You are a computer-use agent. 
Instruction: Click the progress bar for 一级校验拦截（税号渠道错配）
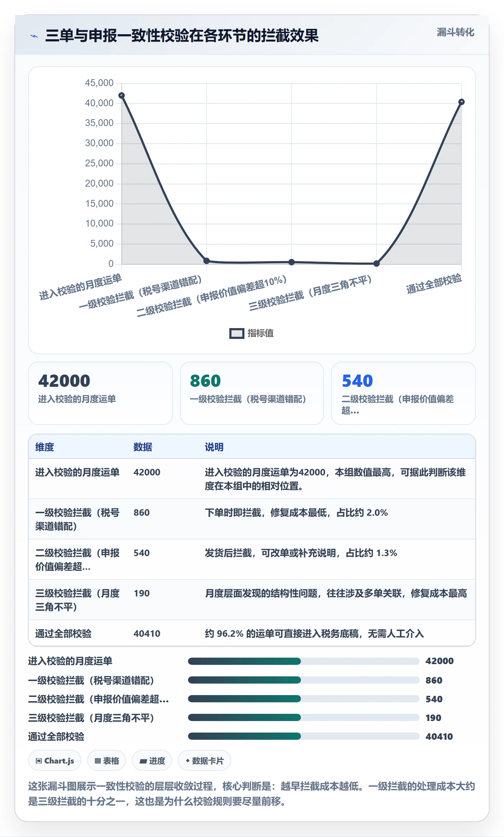304,680
